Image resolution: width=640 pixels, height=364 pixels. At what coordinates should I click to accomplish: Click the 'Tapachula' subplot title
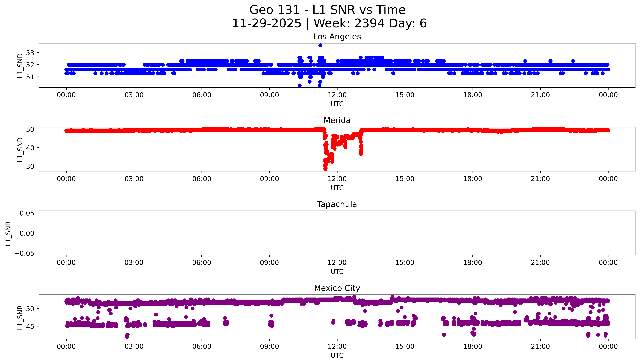click(x=337, y=204)
